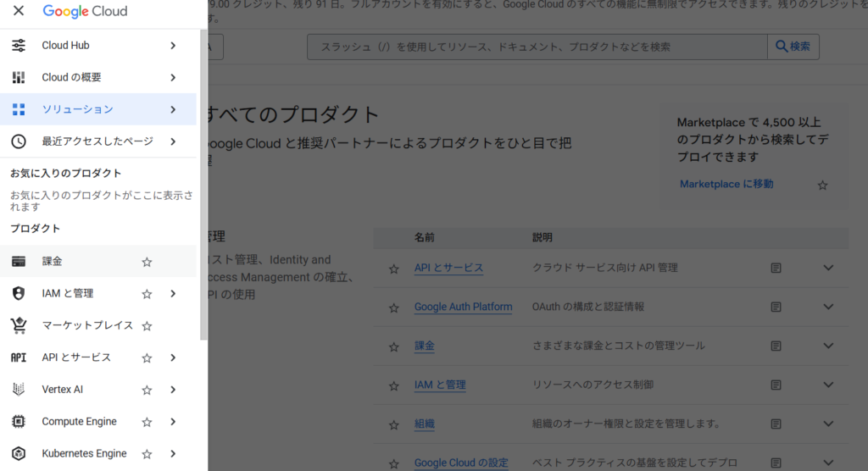Viewport: 868px width, 471px height.
Task: Expand the IAM と管理 submenu arrow
Action: click(173, 294)
